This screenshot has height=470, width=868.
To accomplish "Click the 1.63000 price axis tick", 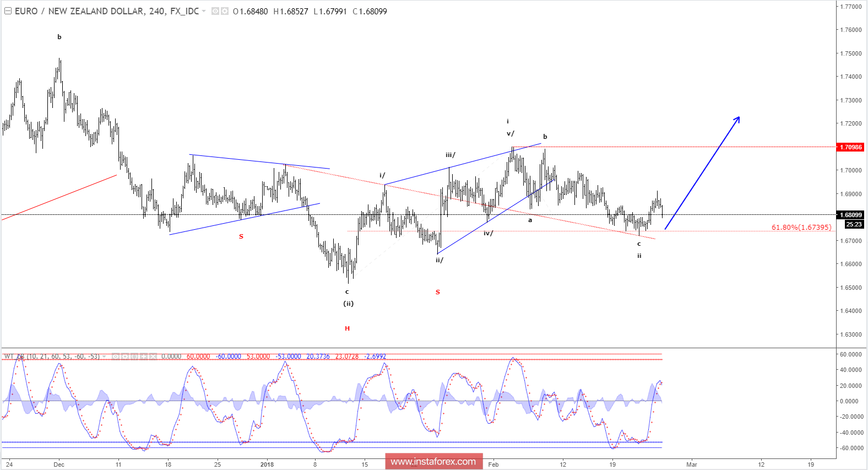I will [x=851, y=334].
